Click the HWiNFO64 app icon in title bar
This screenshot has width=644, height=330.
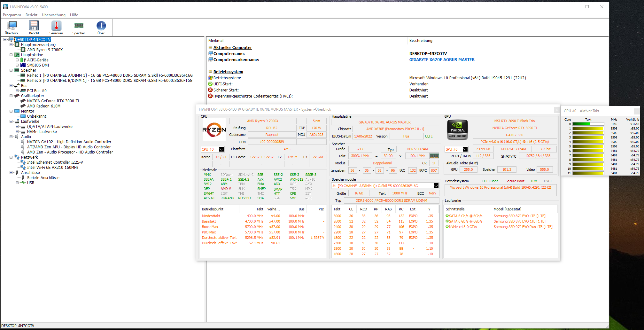click(x=6, y=7)
